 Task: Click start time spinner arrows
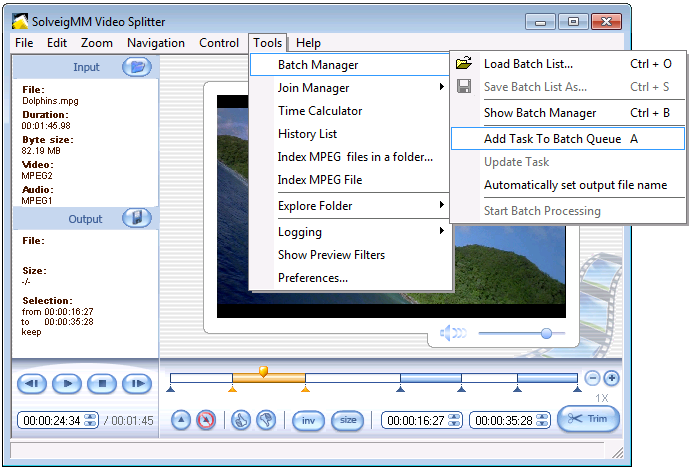[x=454, y=420]
